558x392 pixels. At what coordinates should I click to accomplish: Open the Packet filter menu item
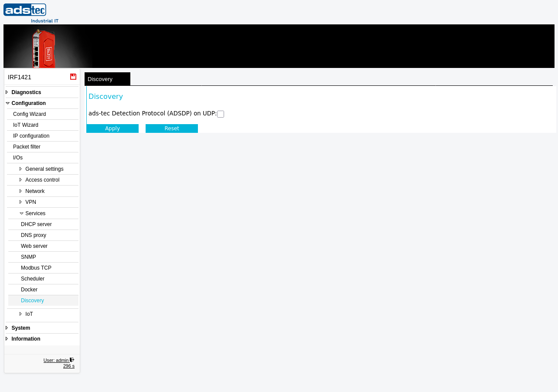(43, 147)
